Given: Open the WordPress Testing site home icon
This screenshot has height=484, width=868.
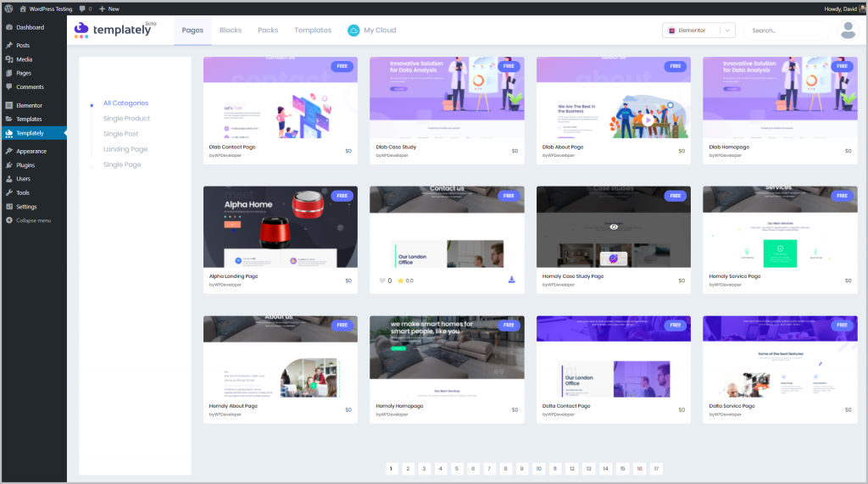Looking at the screenshot, I should coord(23,8).
